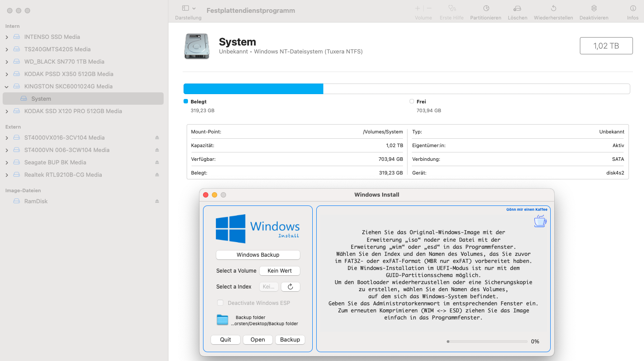Click the Gönn mir einen Kaffee link

pyautogui.click(x=527, y=209)
